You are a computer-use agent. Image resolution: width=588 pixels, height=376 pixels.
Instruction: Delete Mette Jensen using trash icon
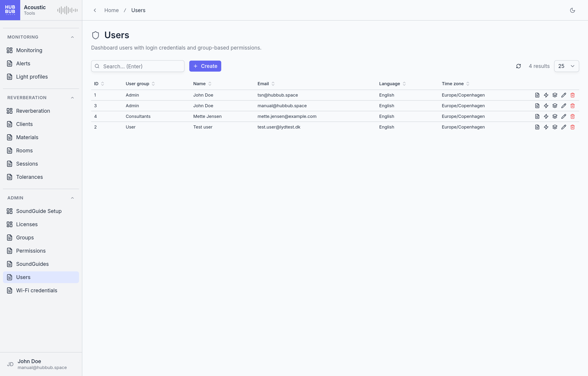point(572,116)
